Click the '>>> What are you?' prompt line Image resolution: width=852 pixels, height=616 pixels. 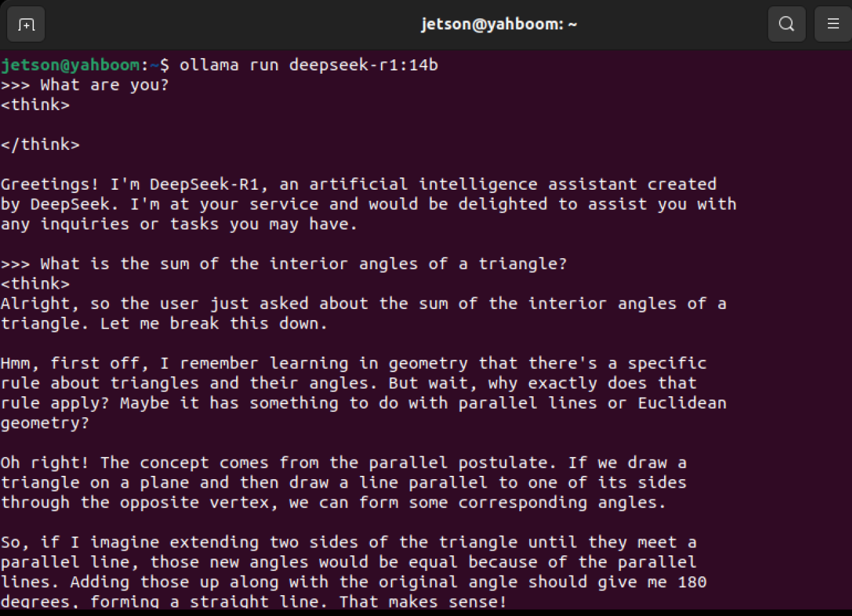click(x=85, y=85)
